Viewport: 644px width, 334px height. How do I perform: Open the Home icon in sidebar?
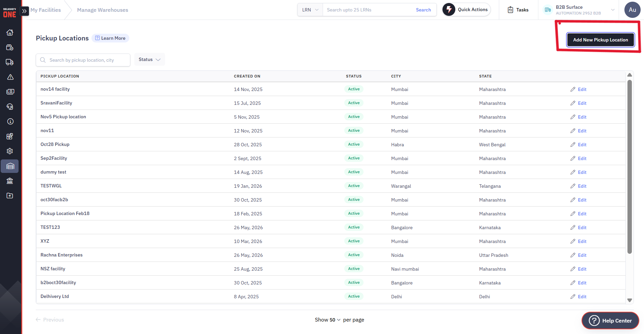[x=10, y=32]
